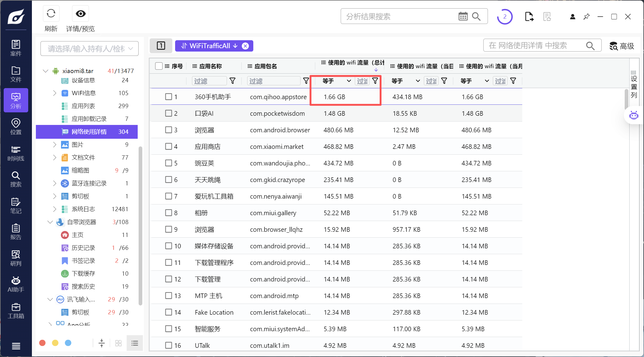The image size is (644, 357).
Task: Select 应用列表 in the tree
Action: pyautogui.click(x=83, y=106)
